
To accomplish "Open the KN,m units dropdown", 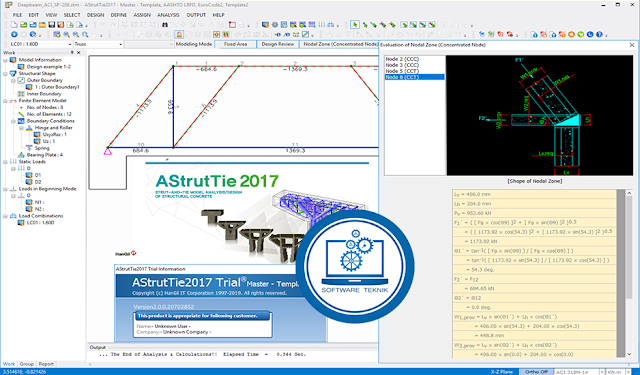I will coord(628,372).
